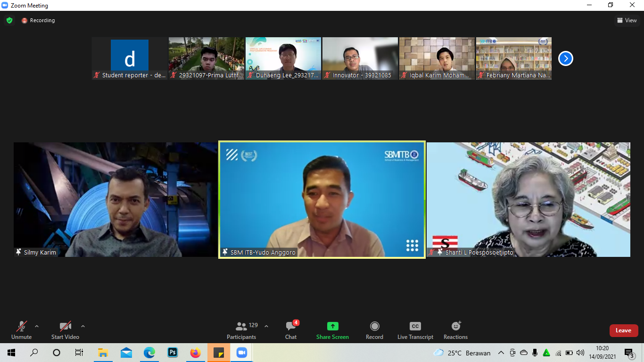Viewport: 644px width, 362px height.
Task: Show next page of participant thumbnails
Action: [x=565, y=58]
